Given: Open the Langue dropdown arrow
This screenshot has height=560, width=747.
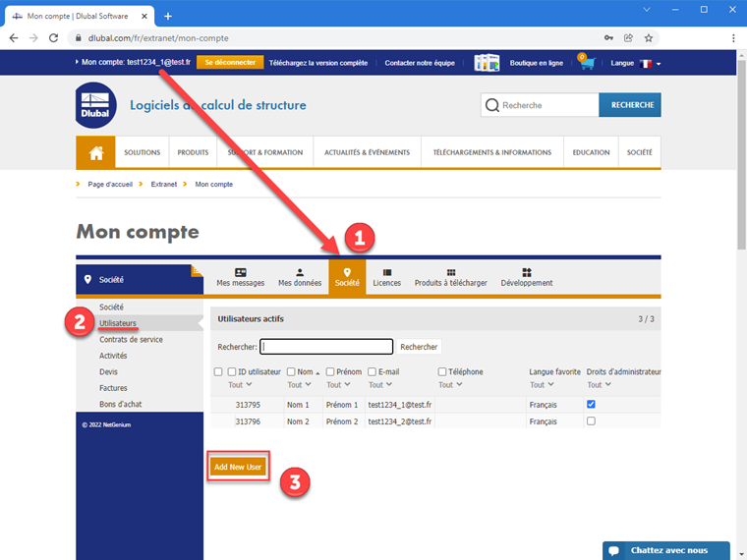Looking at the screenshot, I should 659,64.
